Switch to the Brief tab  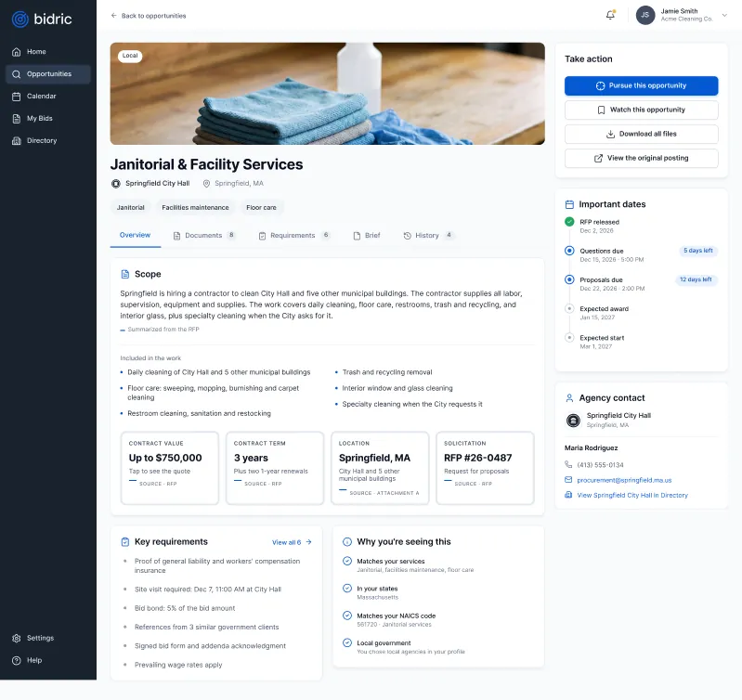pos(367,236)
